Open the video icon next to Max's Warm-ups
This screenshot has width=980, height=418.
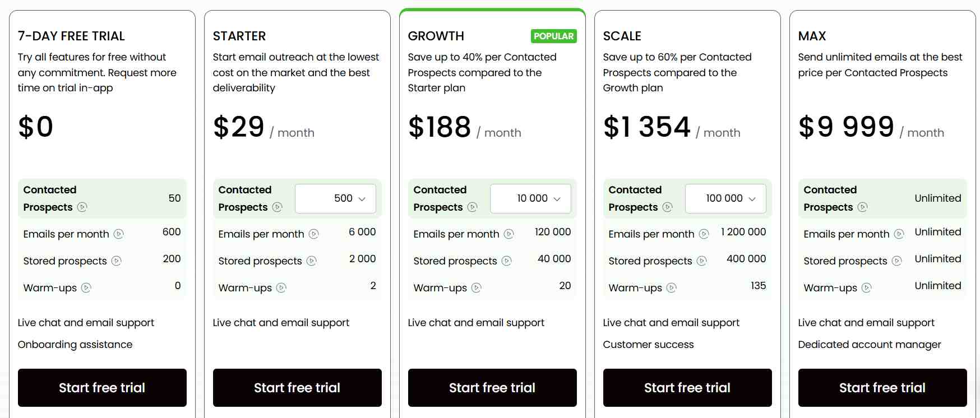click(867, 288)
